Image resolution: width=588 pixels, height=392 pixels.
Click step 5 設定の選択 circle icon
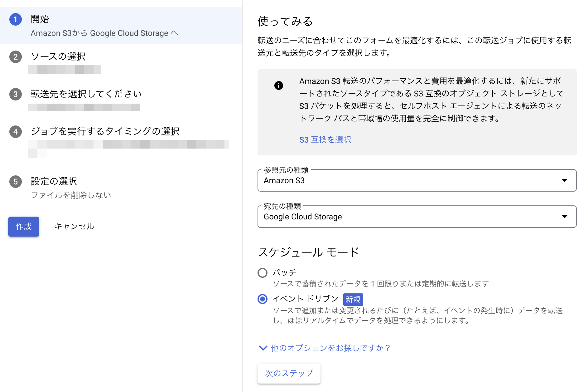(x=15, y=182)
